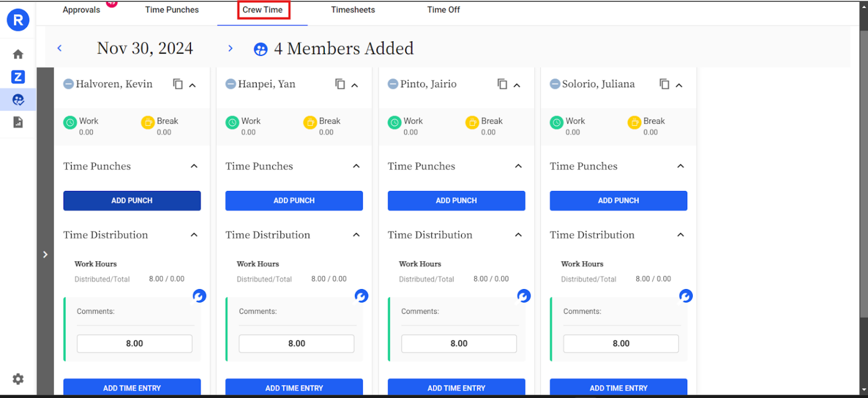Screen dimensions: 868x398
Task: Click the green Work clock icon for Pinto, Jairio
Action: (394, 122)
